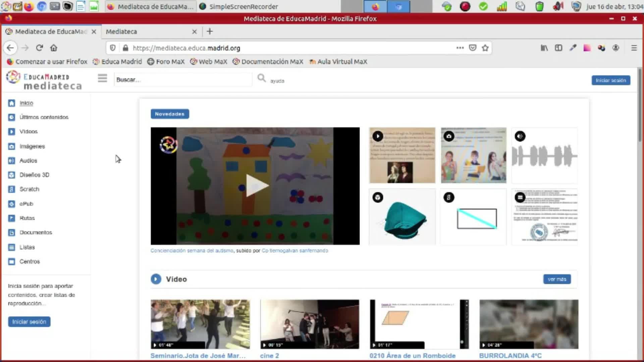Open Diseños 3D from the sidebar

(x=34, y=175)
